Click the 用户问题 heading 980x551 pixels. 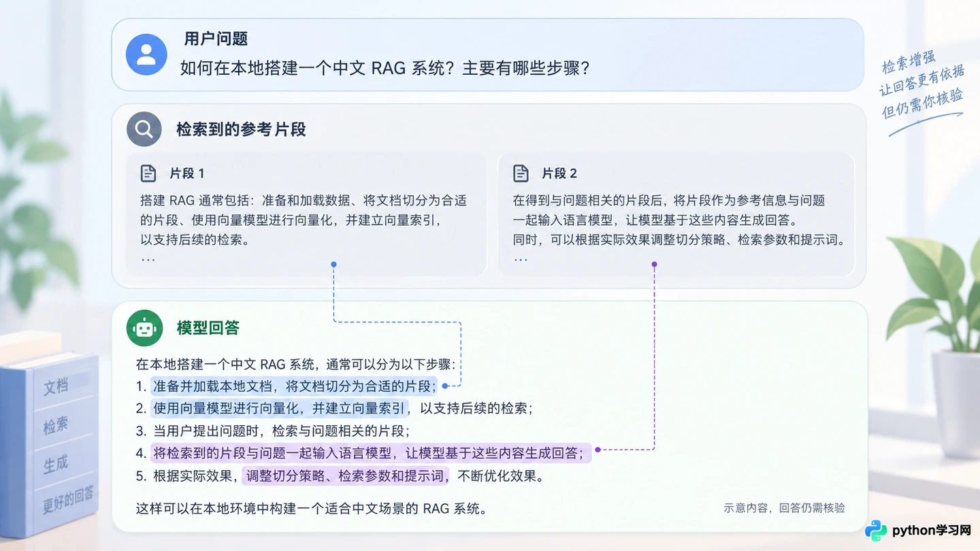216,39
